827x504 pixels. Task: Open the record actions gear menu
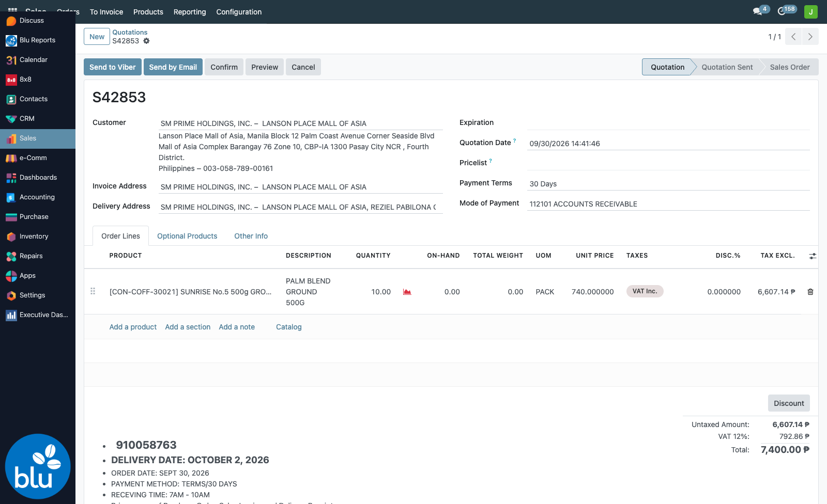146,41
